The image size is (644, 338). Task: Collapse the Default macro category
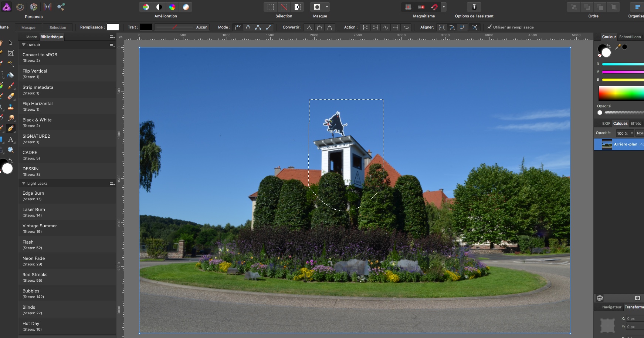[x=24, y=45]
